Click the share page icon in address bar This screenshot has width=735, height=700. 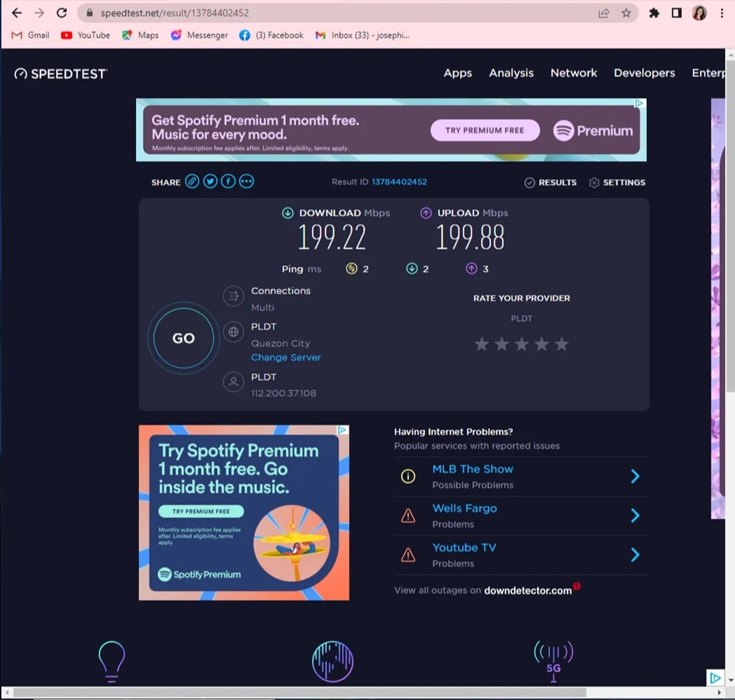[604, 13]
